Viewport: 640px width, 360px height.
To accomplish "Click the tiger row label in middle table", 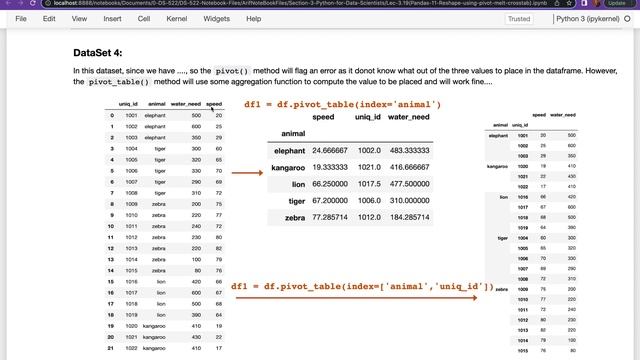I will (297, 201).
